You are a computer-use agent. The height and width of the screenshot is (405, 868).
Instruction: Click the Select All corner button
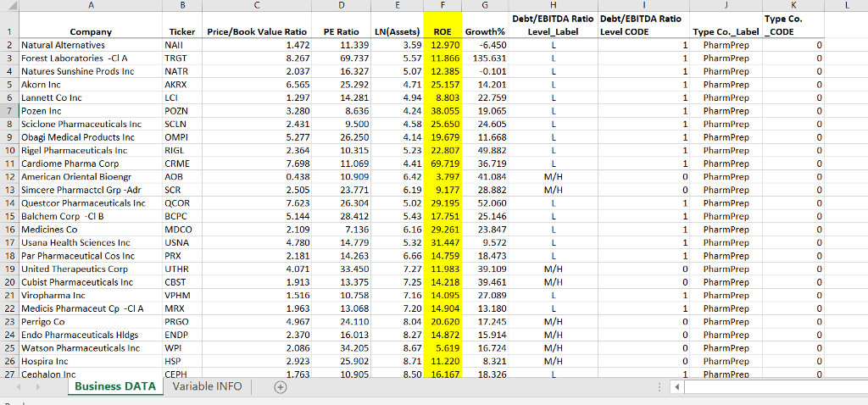[x=8, y=6]
